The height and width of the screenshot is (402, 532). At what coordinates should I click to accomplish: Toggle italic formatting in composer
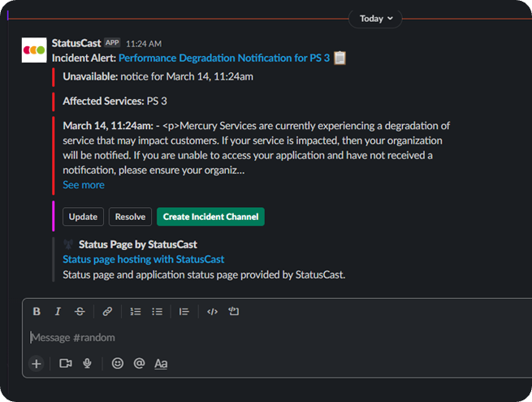click(58, 311)
